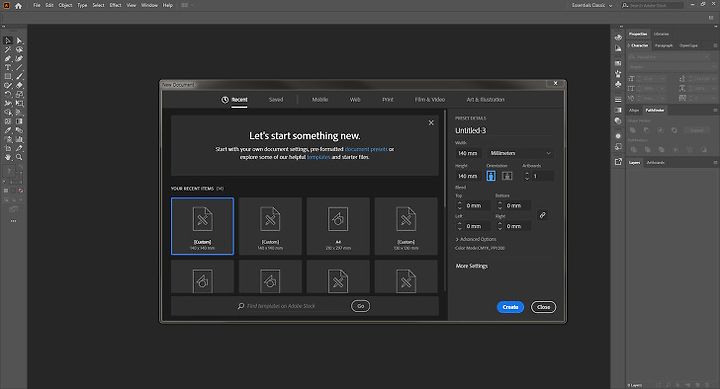Open the Symbols panel icon in dock
Viewport: 720px width, 389px height.
pos(618,85)
